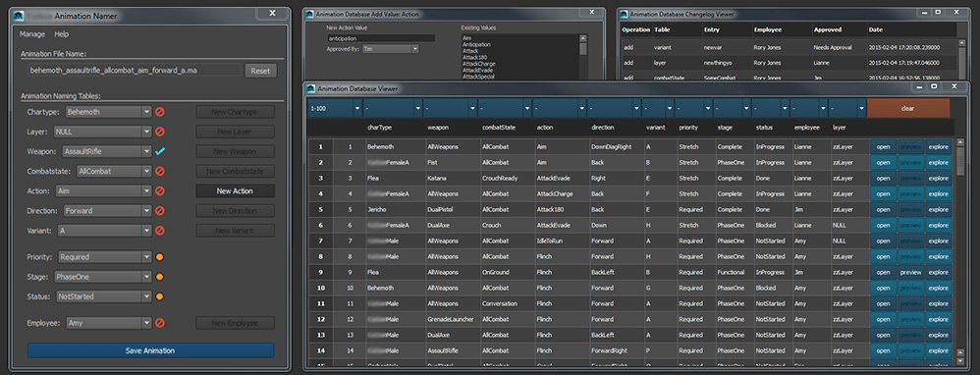The width and height of the screenshot is (980, 375).
Task: Click the blue checkmark icon beside Weapon
Action: pos(159,151)
